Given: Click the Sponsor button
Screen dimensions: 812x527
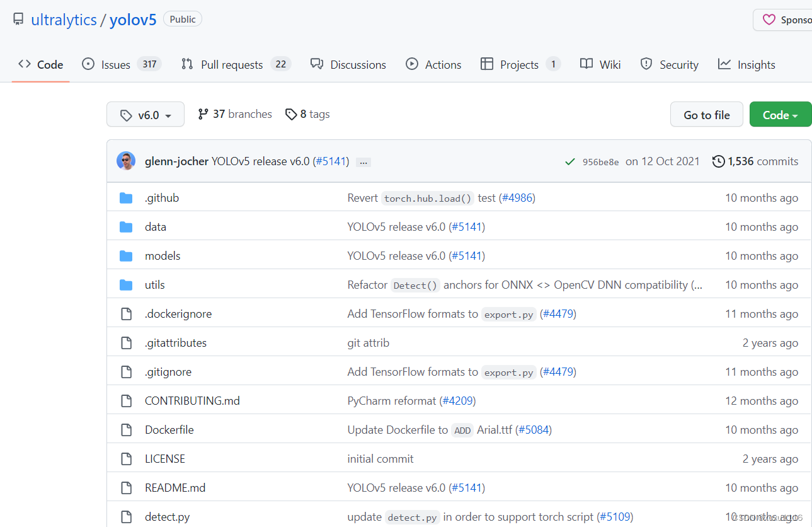Looking at the screenshot, I should (782, 20).
